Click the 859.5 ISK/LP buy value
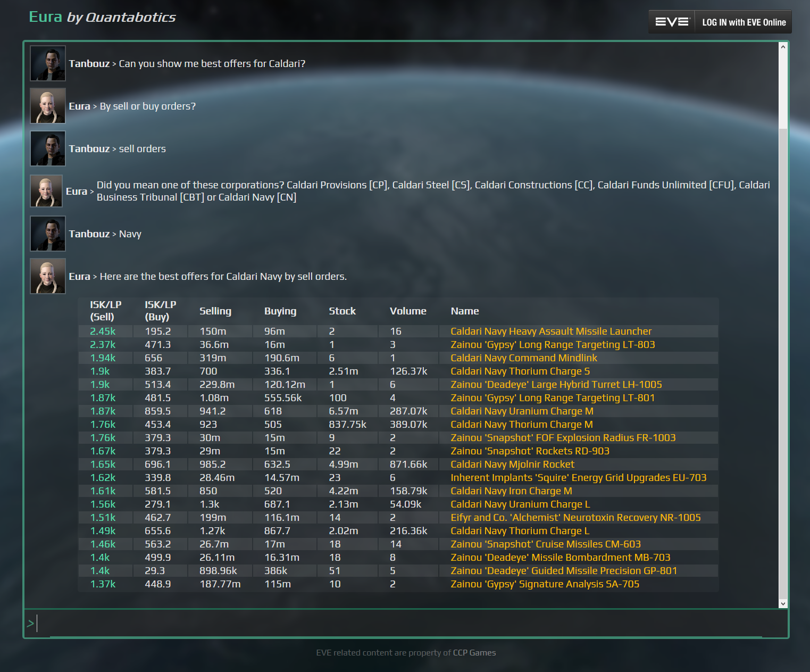Screen dimensions: 810x672 158,411
